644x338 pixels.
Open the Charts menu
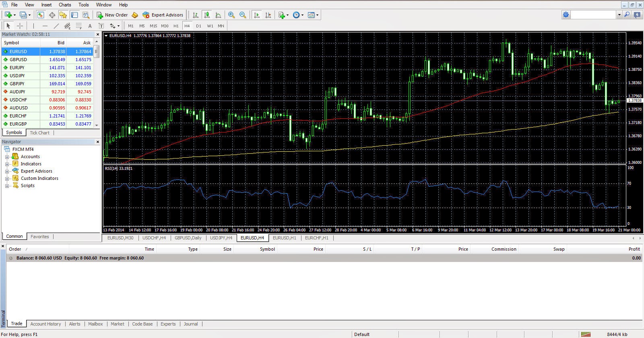65,5
